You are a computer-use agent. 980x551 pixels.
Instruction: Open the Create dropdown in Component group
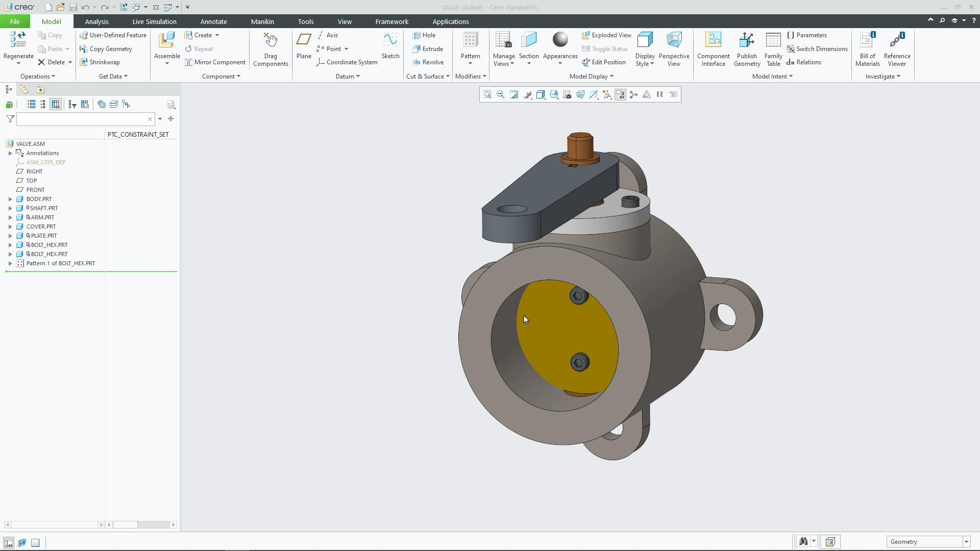tap(203, 35)
